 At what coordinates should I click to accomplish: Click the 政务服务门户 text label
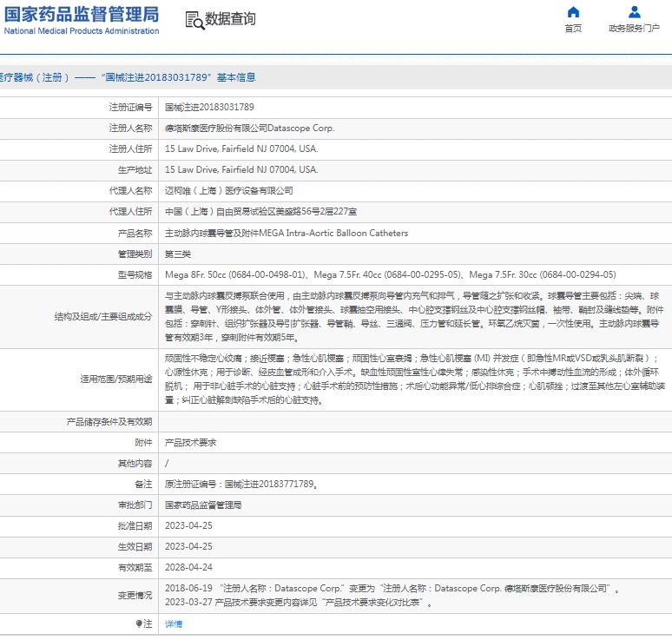[x=635, y=29]
